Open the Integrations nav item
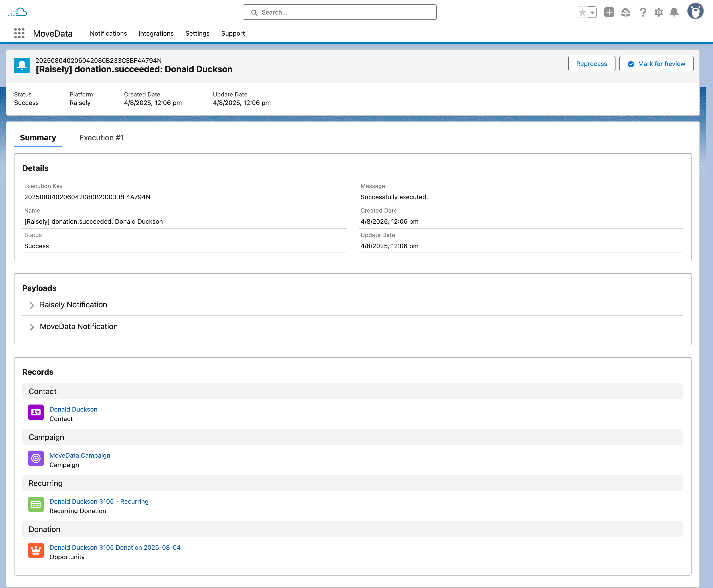This screenshot has width=713, height=588. pos(156,33)
